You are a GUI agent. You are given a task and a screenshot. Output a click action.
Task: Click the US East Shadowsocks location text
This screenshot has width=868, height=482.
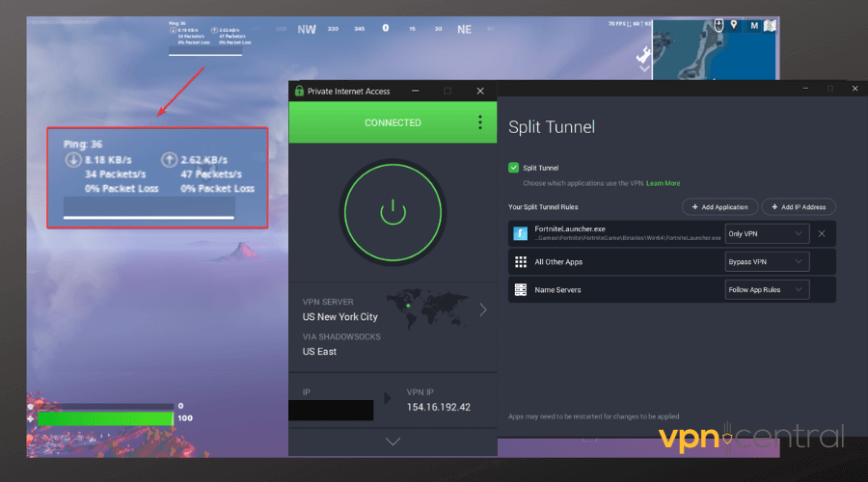click(319, 352)
